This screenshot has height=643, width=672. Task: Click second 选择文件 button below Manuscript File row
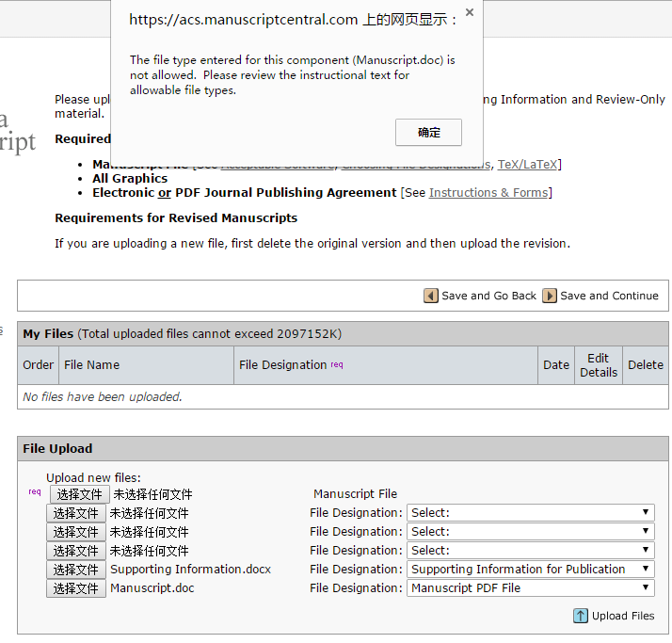tap(76, 513)
